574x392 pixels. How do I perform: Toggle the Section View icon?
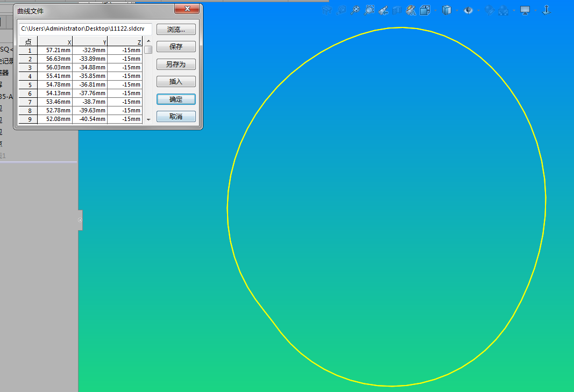tap(397, 10)
